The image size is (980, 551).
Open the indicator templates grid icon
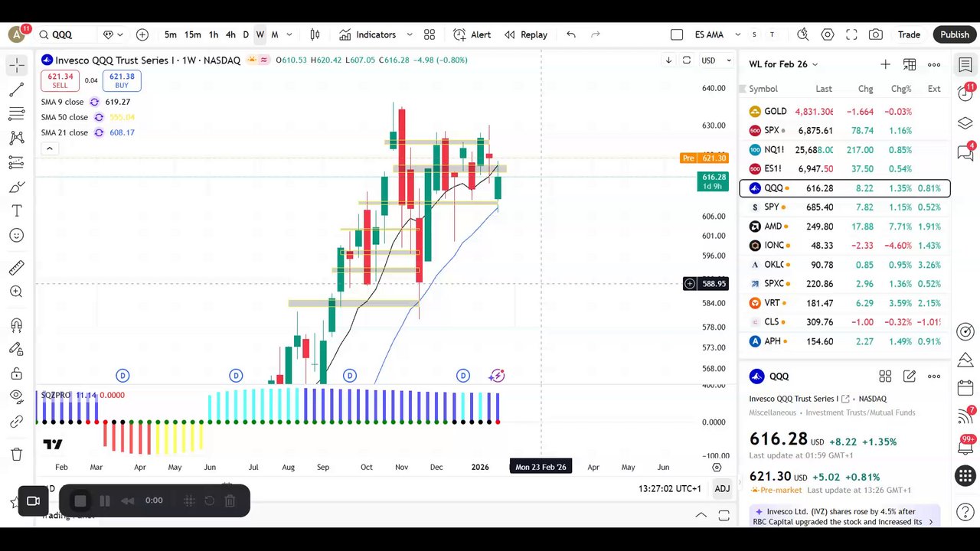click(430, 34)
